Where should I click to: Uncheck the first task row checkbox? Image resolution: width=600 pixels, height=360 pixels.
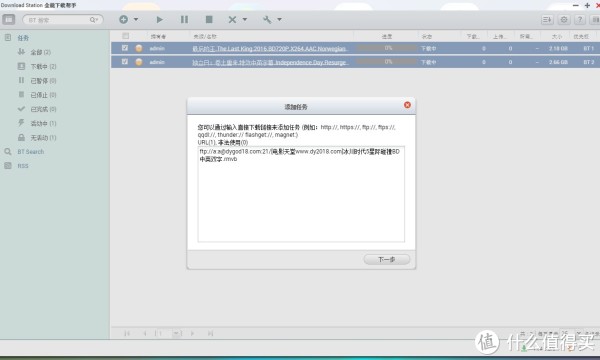(x=125, y=48)
